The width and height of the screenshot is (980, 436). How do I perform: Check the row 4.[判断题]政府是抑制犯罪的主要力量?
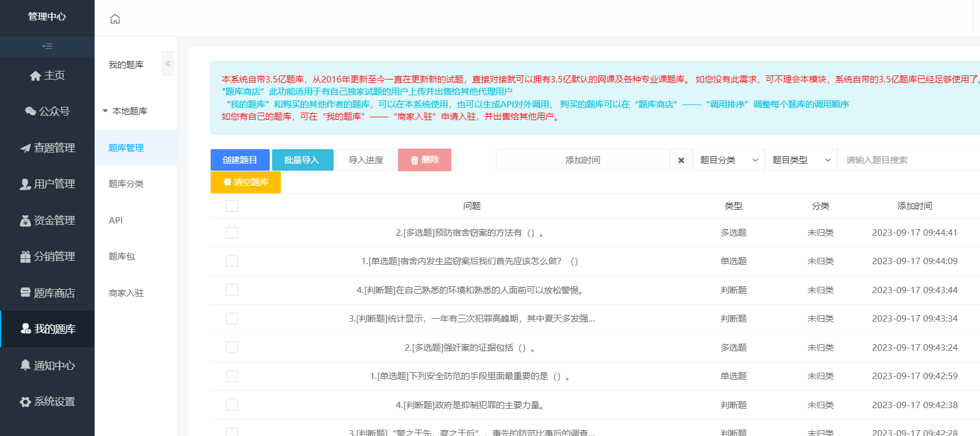coord(232,405)
